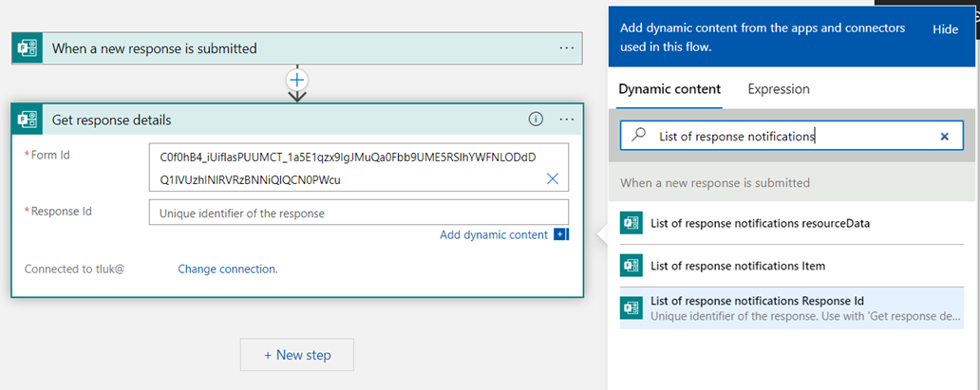
Task: Open ellipsis menu on the trigger card
Action: pos(567,48)
